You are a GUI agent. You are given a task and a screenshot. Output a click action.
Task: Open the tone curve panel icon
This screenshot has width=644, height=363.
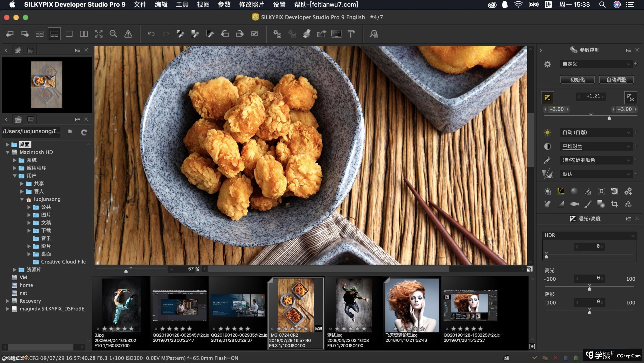tap(561, 191)
